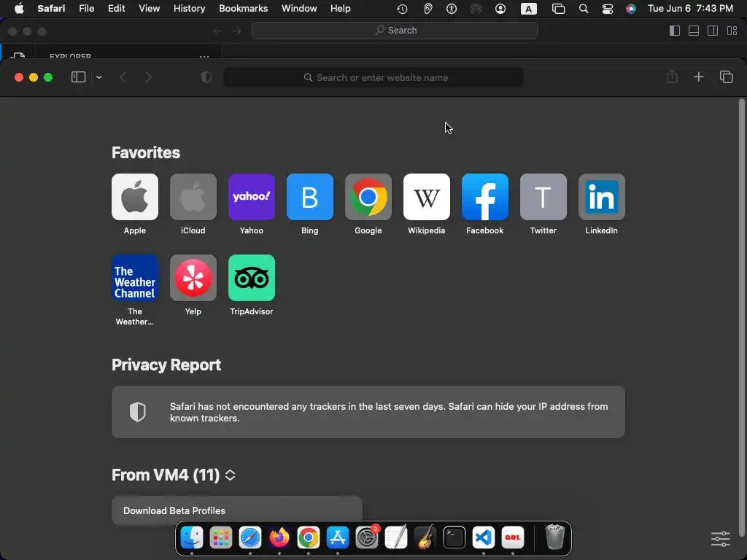
Task: Open the Help menu
Action: (x=340, y=9)
